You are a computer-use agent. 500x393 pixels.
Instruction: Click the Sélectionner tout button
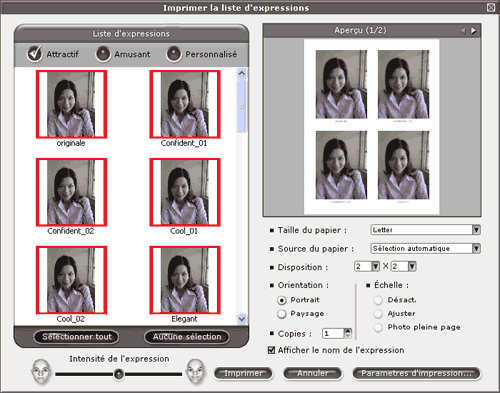[77, 337]
